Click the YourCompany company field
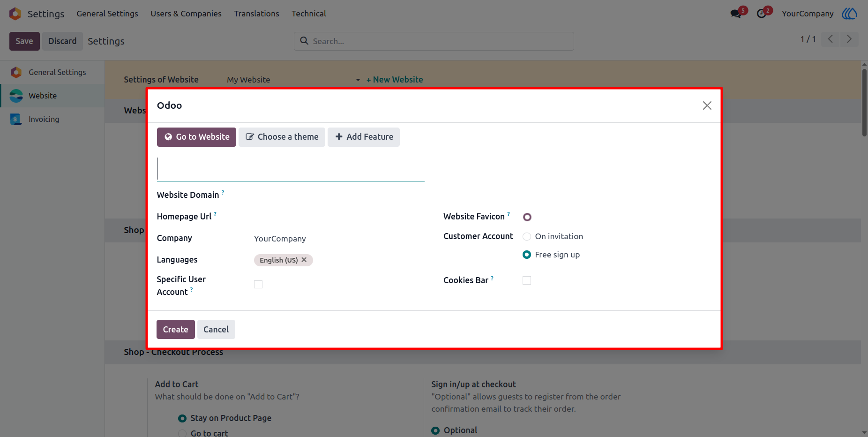Viewport: 868px width, 437px height. [280, 239]
